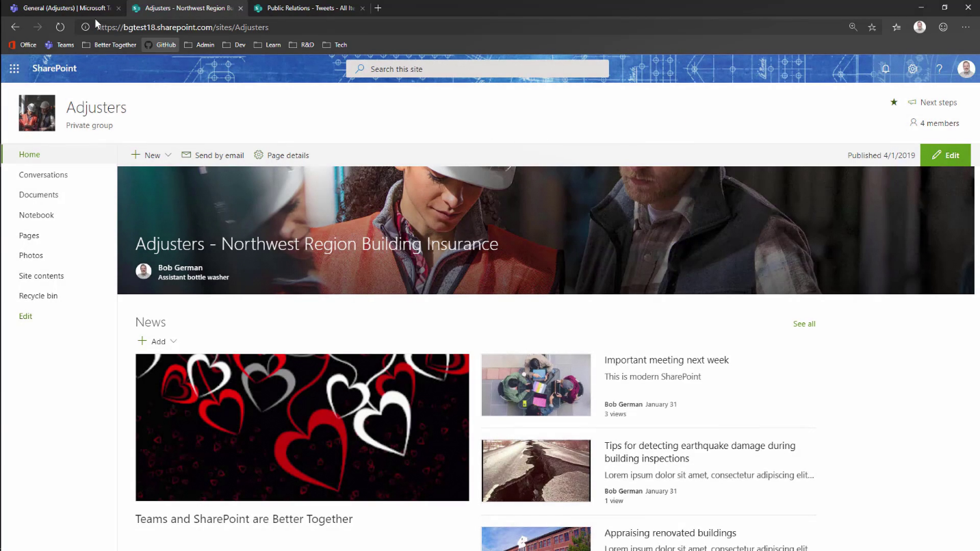This screenshot has width=980, height=551.
Task: Open the account profile picture in SharePoint header
Action: coord(966,68)
